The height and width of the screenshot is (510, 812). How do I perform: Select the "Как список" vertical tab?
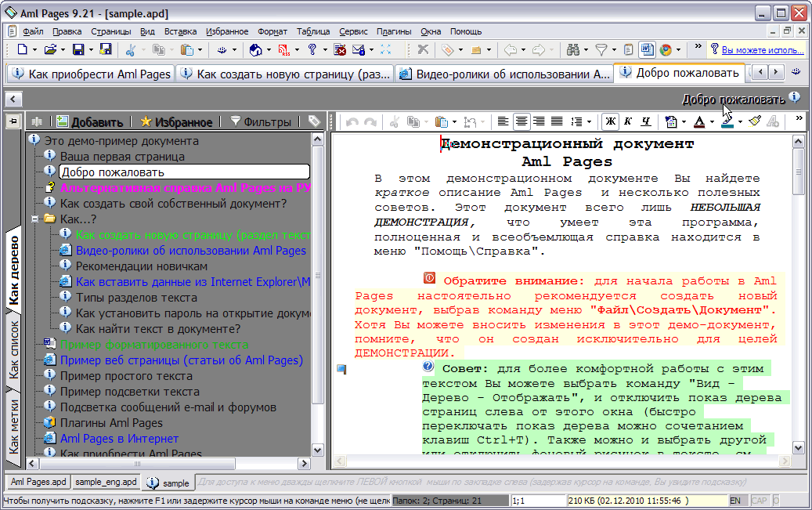[14, 349]
